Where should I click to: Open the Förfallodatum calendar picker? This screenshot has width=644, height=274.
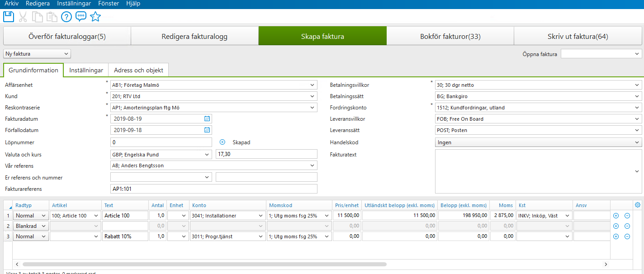click(x=207, y=130)
